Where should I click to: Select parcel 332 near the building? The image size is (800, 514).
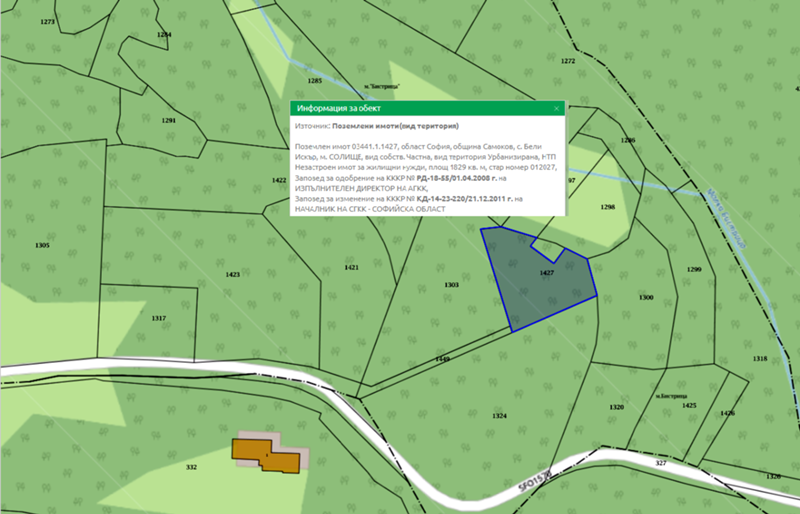click(191, 467)
